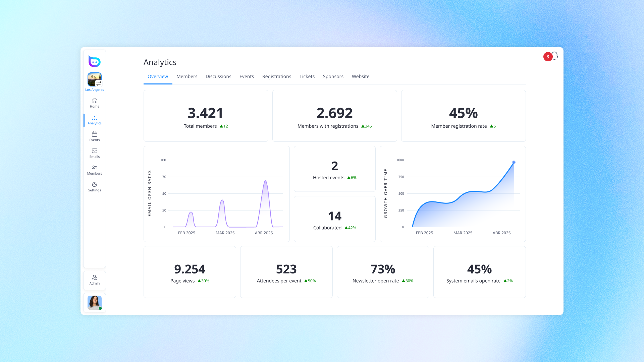Switch to the Discussions tab
The height and width of the screenshot is (362, 644).
pyautogui.click(x=218, y=76)
